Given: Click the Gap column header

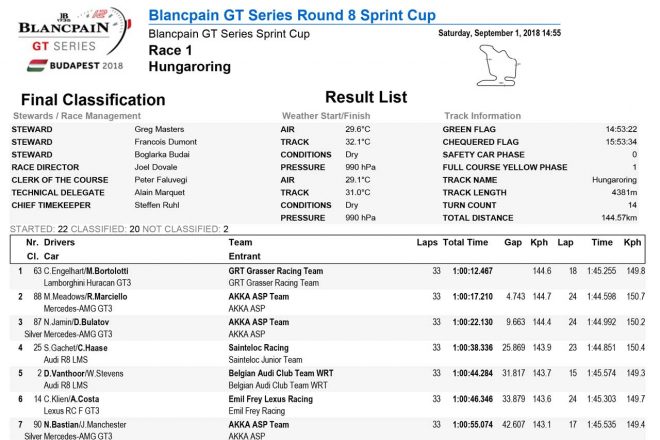Looking at the screenshot, I should [x=513, y=242].
